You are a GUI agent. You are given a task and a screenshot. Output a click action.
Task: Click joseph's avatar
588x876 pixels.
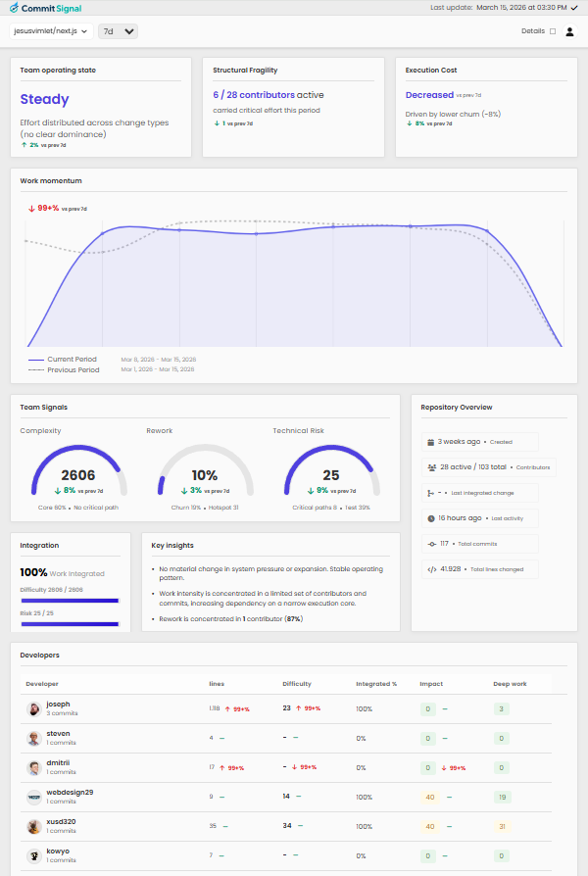pos(34,709)
